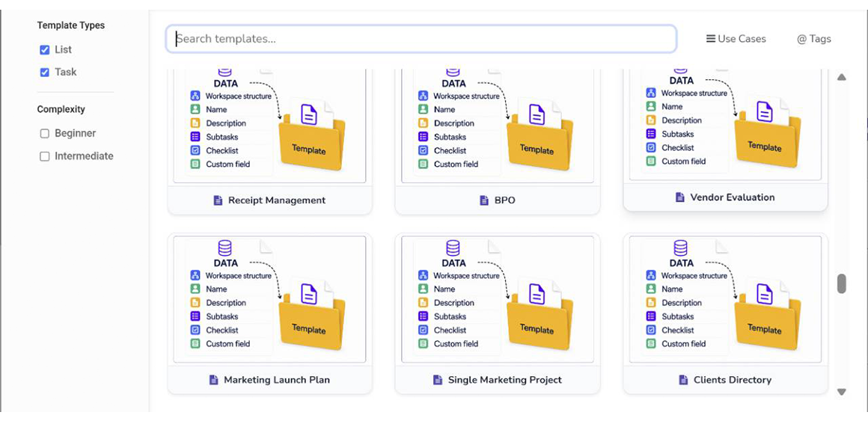Click the hamburger icon beside Use Cases
The height and width of the screenshot is (421, 868).
pyautogui.click(x=711, y=39)
